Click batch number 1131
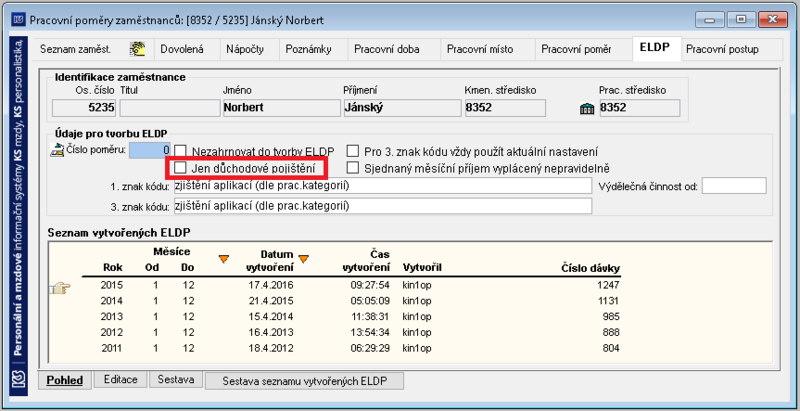Image resolution: width=800 pixels, height=411 pixels. 610,301
